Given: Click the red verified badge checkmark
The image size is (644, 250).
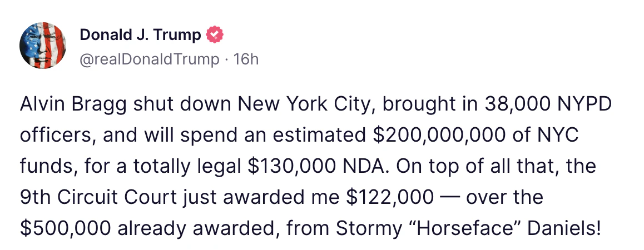Looking at the screenshot, I should click(214, 35).
